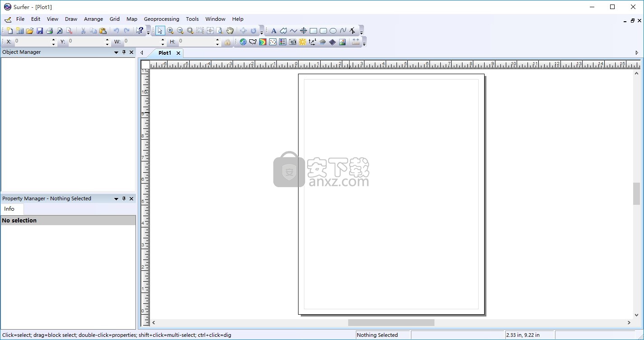
Task: Click the Open file folder icon
Action: pos(30,31)
